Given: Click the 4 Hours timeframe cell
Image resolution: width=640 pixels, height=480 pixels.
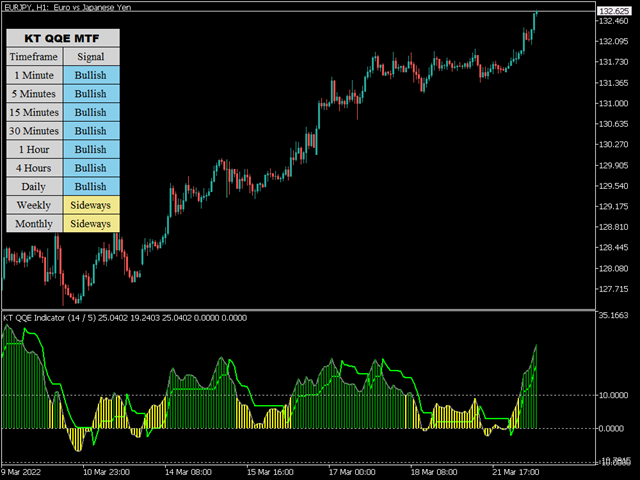Looking at the screenshot, I should 34,168.
